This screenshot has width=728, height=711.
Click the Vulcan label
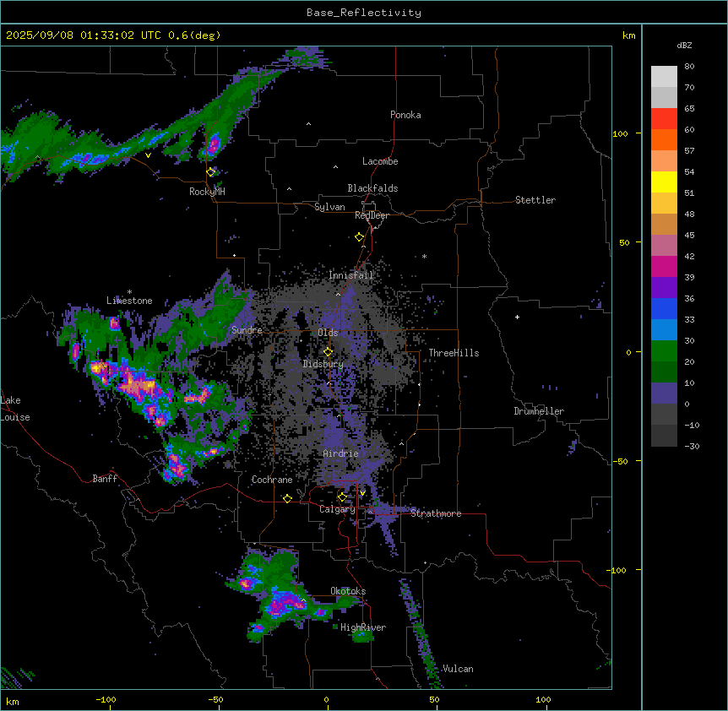coord(458,669)
